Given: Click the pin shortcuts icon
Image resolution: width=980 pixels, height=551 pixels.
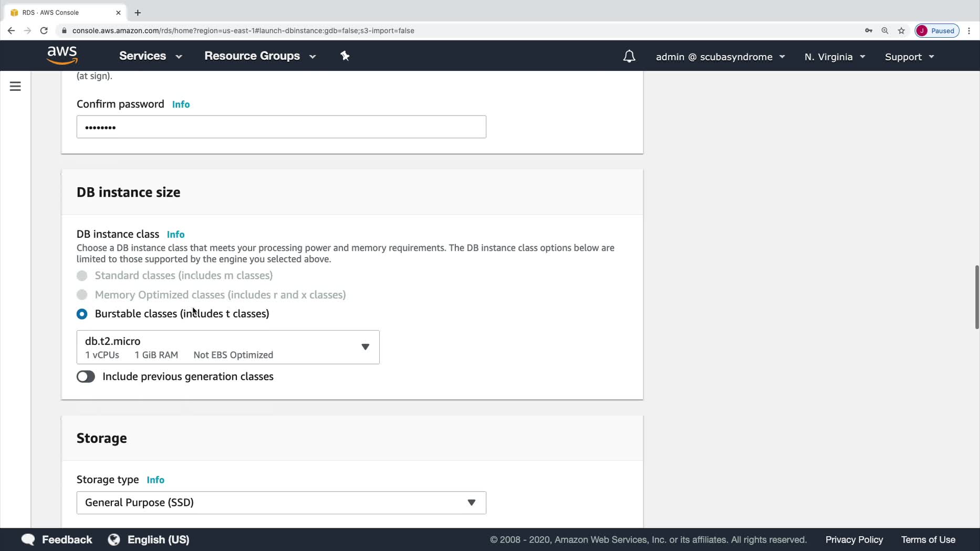Looking at the screenshot, I should 345,56.
